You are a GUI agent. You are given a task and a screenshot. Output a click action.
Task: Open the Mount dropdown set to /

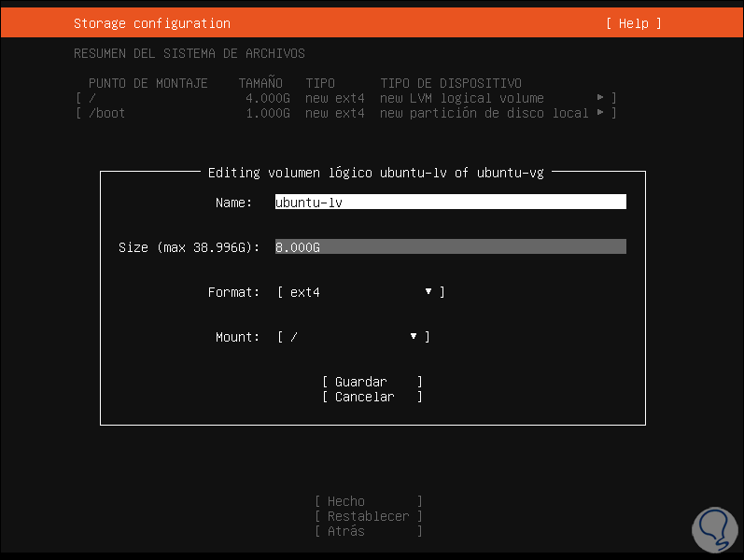(354, 337)
